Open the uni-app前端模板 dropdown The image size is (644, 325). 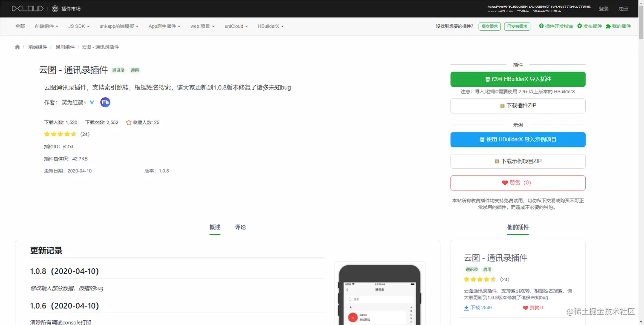(x=119, y=26)
